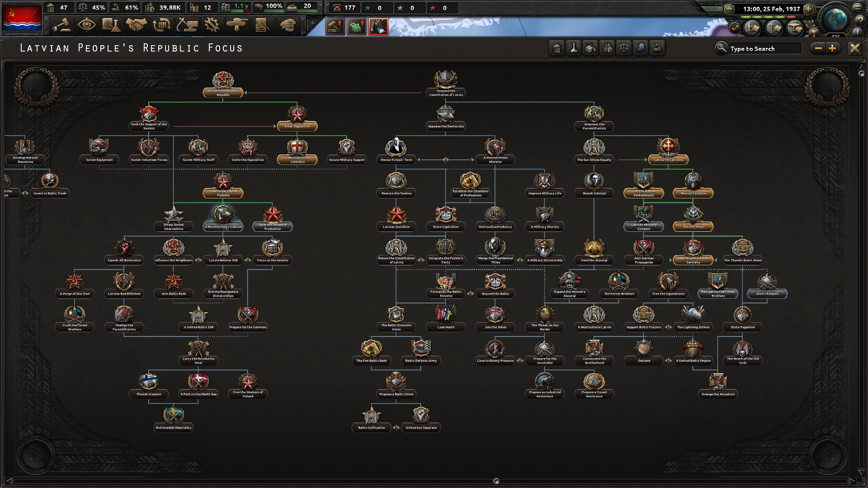868x488 pixels.
Task: Click the vertical scrollbar handle at top
Action: (862, 73)
